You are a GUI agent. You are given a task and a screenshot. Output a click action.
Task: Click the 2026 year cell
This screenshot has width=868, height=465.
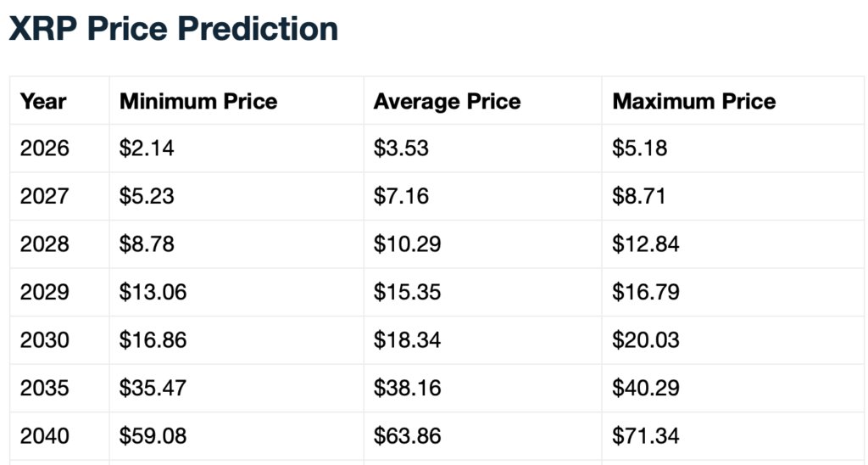[45, 148]
